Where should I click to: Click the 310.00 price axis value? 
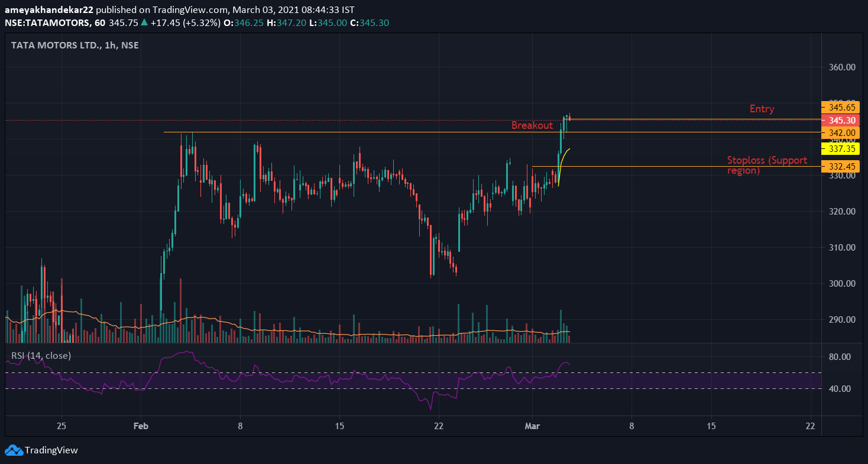[x=842, y=248]
